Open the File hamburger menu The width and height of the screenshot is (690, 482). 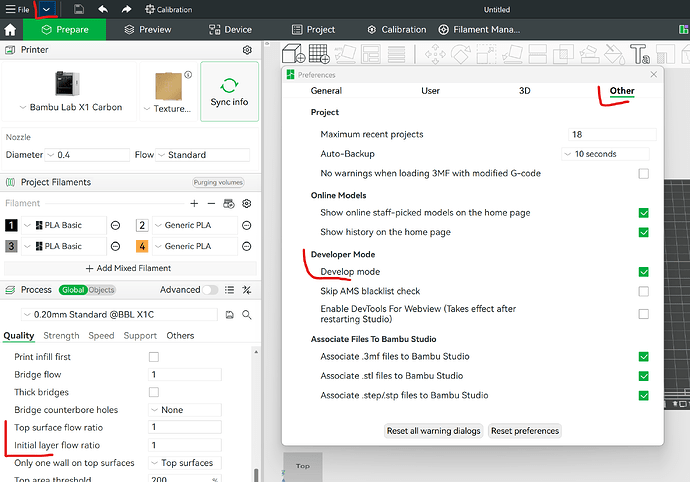tap(17, 9)
